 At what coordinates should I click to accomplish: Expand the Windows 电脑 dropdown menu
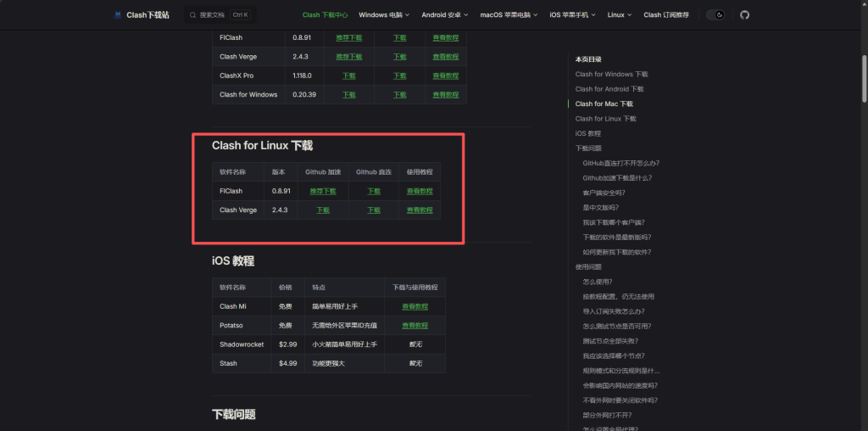(383, 15)
